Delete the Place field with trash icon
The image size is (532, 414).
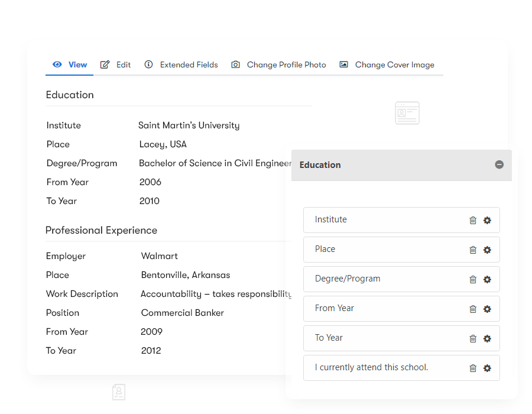point(473,250)
